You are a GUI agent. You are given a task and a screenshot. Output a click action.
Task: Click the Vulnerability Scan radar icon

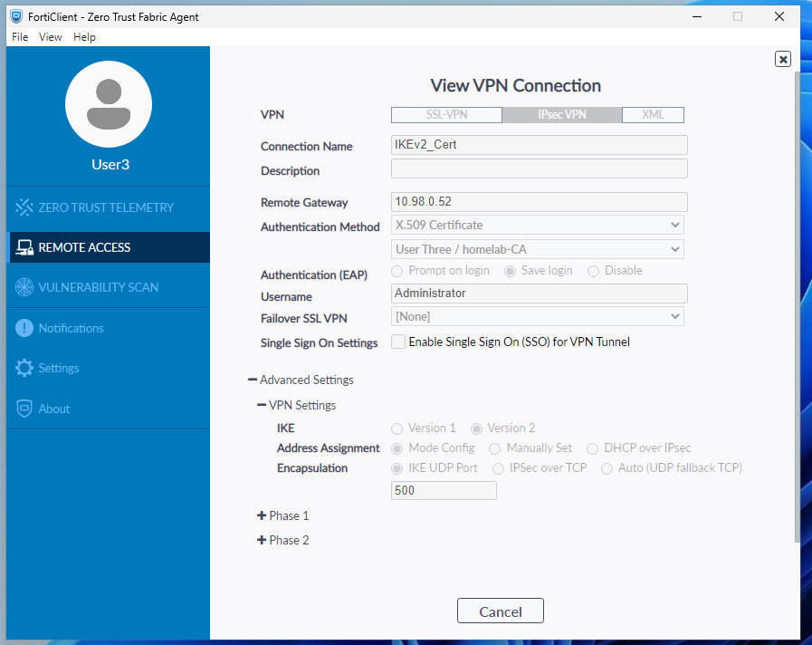[x=24, y=287]
